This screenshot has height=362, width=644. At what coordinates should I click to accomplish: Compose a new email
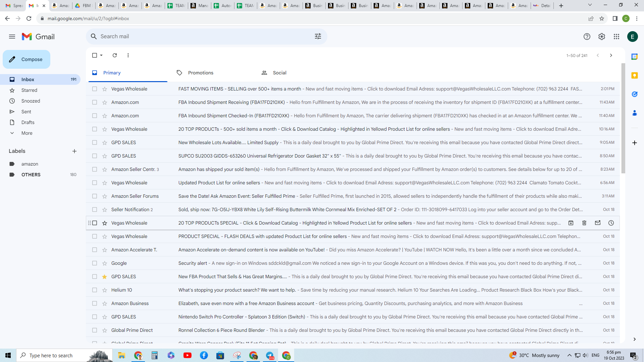[x=26, y=59]
